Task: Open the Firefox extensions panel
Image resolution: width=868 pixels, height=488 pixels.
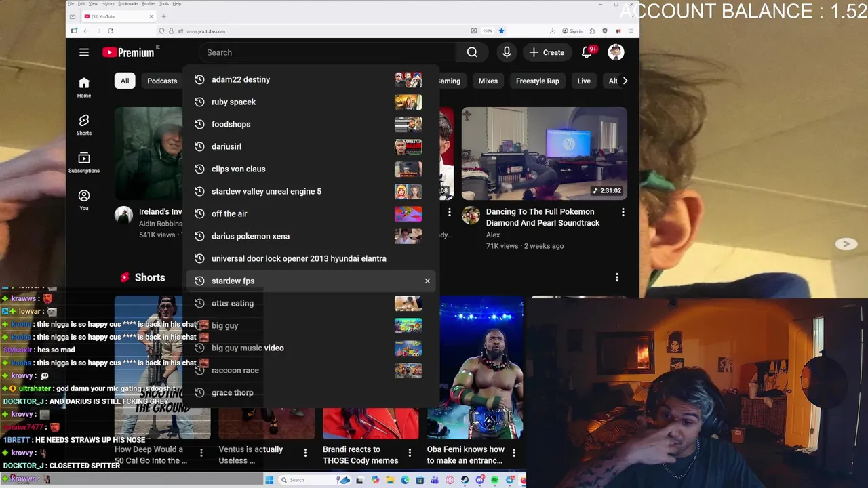Action: (x=592, y=30)
